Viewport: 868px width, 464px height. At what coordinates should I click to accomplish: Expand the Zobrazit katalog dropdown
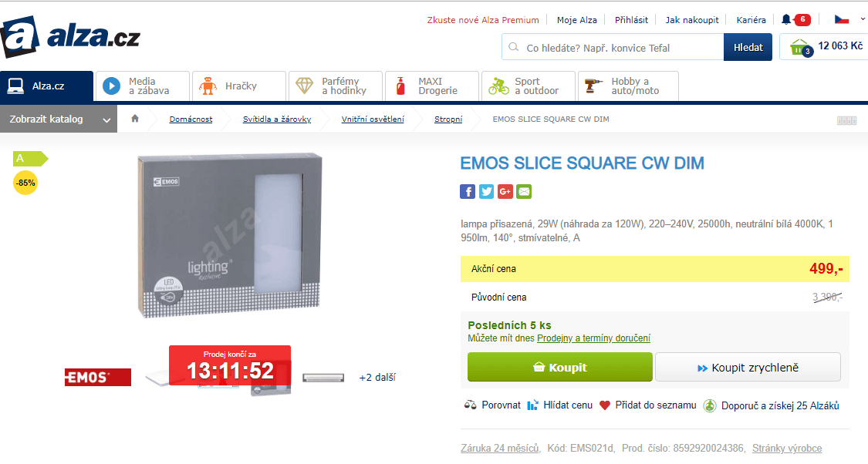pos(59,119)
